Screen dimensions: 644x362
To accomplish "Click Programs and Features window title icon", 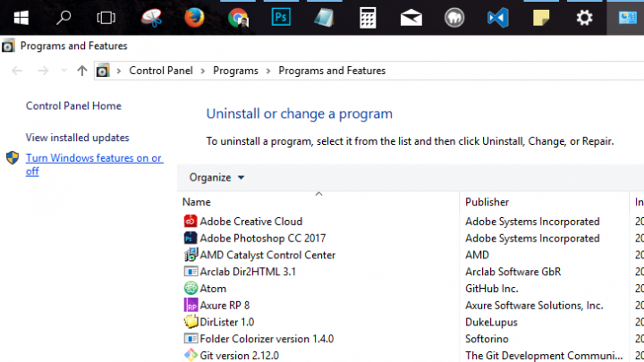I will 8,46.
